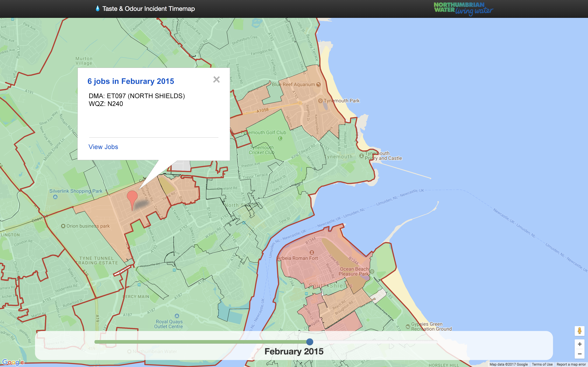Screen dimensions: 588x367
Task: Click the Street View pegman icon
Action: tap(579, 331)
